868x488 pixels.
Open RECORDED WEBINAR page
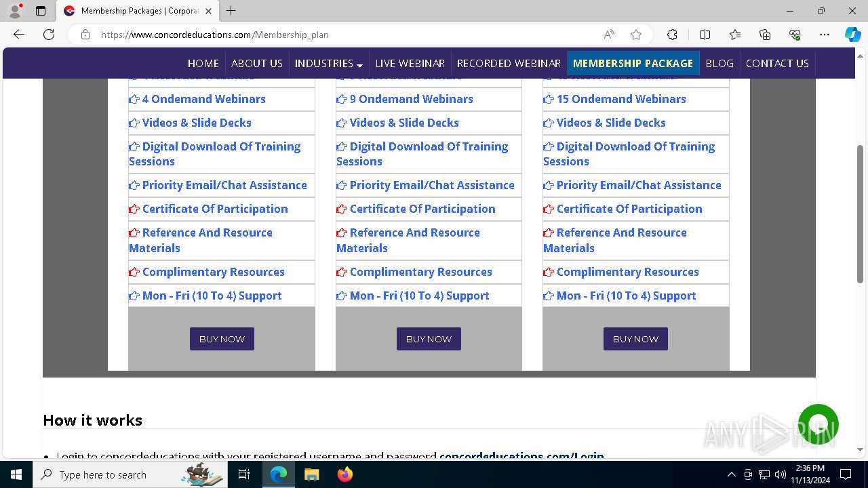point(509,63)
